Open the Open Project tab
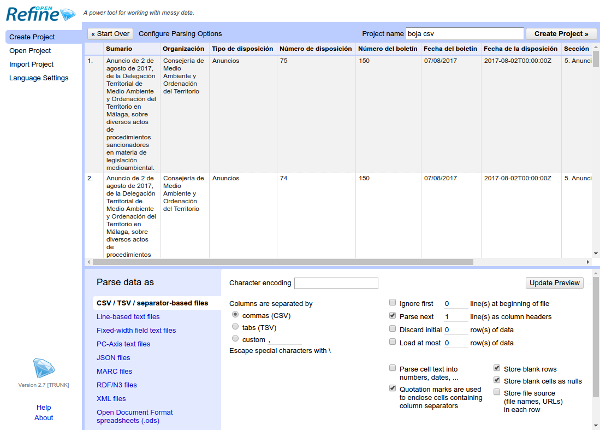 coord(32,49)
